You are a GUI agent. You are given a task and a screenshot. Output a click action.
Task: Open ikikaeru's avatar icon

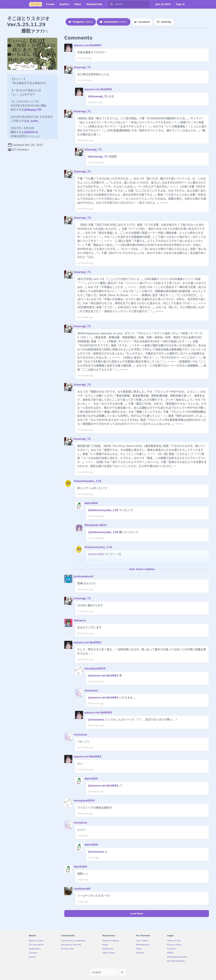68,623
